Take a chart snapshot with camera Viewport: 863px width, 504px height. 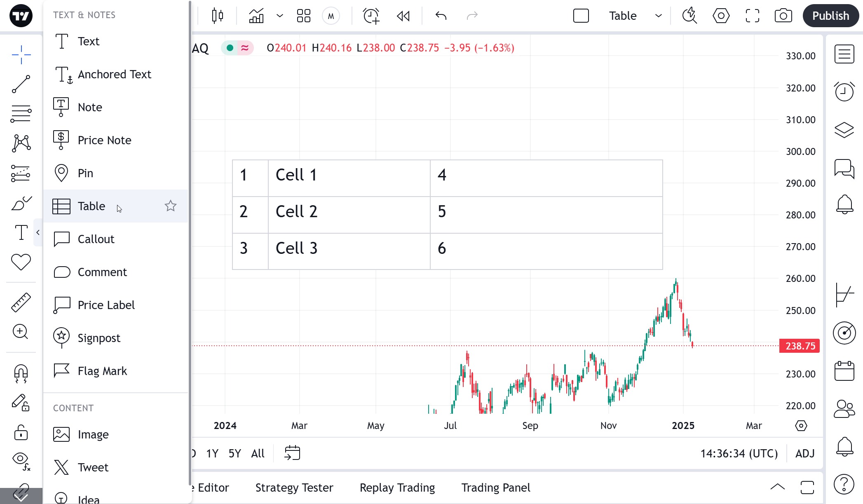[783, 16]
